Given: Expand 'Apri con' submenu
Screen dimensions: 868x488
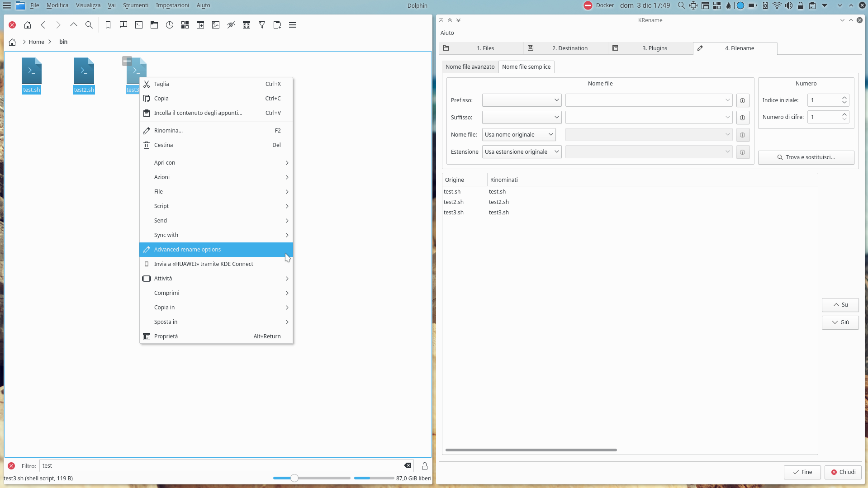Looking at the screenshot, I should coord(216,163).
